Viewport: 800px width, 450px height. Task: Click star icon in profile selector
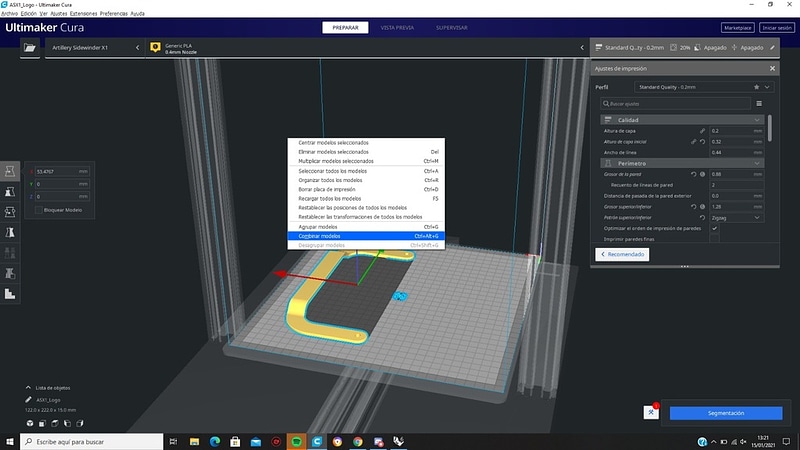pyautogui.click(x=757, y=87)
